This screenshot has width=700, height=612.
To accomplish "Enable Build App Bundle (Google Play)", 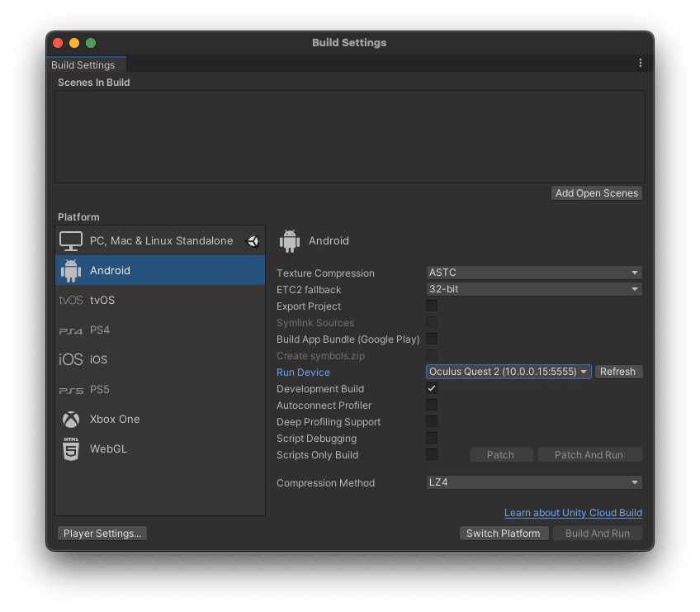I will [x=432, y=339].
